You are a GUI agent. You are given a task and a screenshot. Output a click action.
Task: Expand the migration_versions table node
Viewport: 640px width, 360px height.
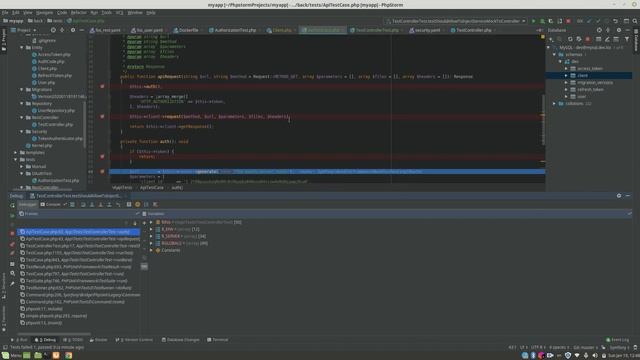coord(566,82)
